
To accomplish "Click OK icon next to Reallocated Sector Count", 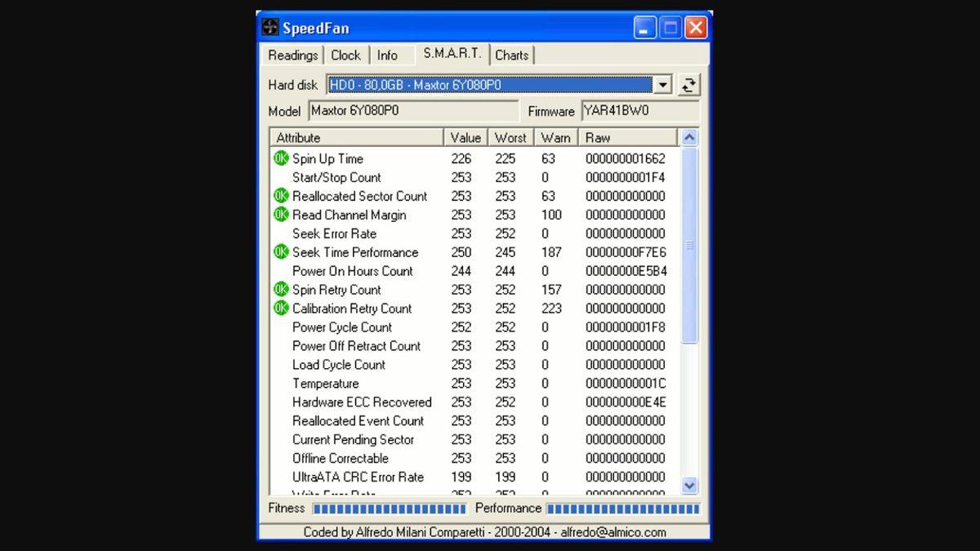I will click(x=281, y=196).
